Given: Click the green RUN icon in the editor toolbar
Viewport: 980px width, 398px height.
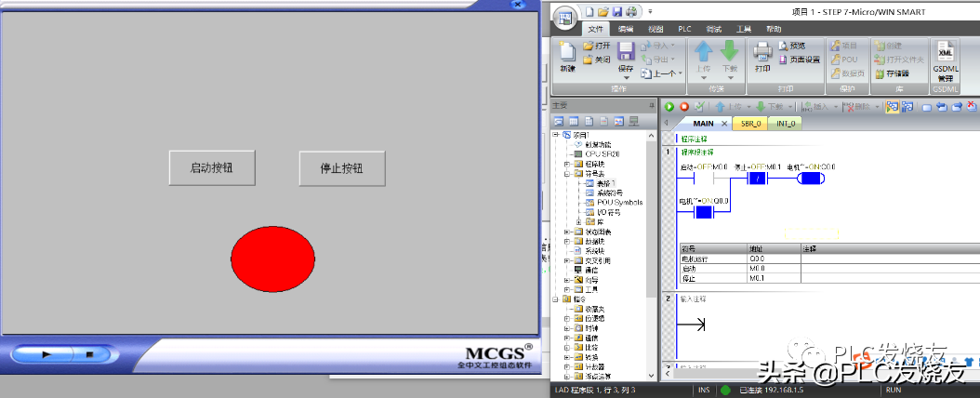Looking at the screenshot, I should [669, 107].
